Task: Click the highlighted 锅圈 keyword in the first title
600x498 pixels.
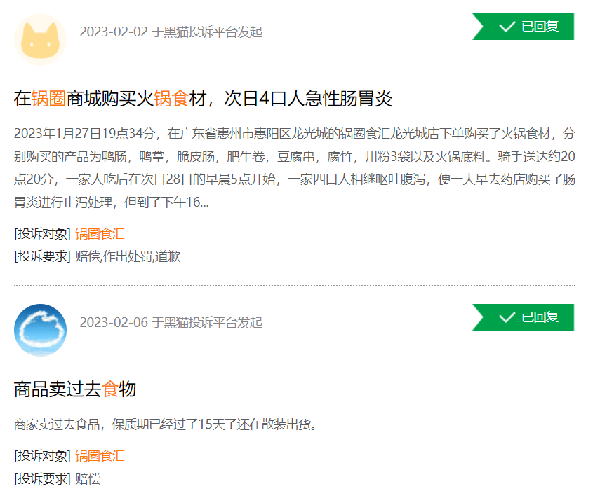Action: pyautogui.click(x=49, y=98)
